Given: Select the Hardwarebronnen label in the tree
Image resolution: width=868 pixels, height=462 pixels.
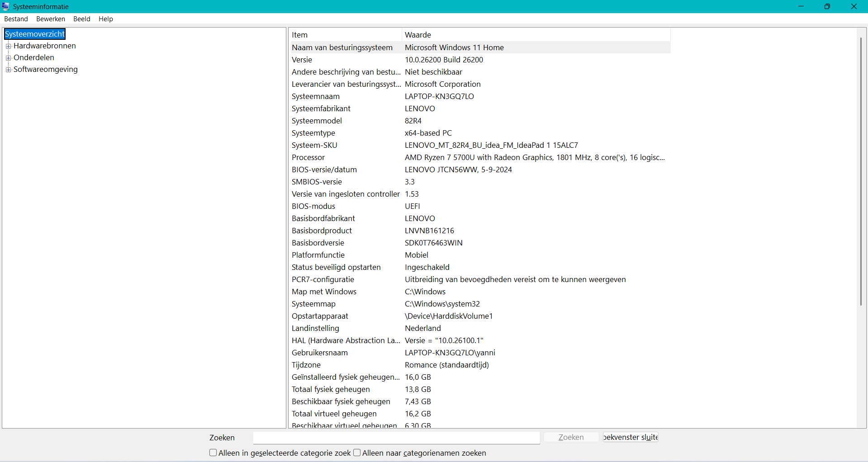Looking at the screenshot, I should pos(45,46).
